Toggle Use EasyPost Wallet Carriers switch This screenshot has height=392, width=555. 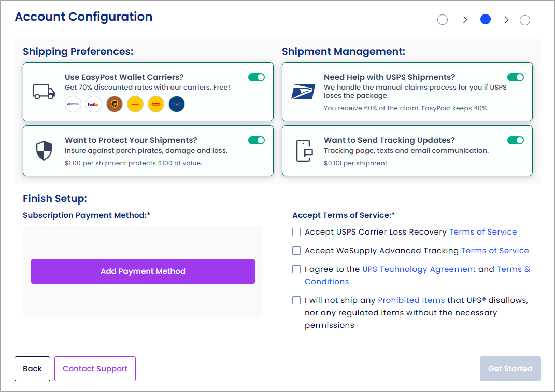click(x=257, y=77)
